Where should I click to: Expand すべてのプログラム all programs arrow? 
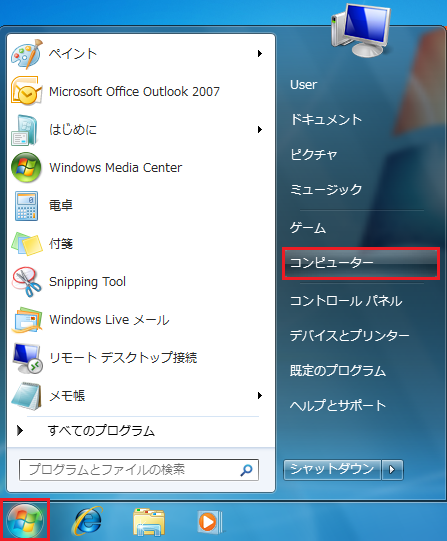click(20, 430)
